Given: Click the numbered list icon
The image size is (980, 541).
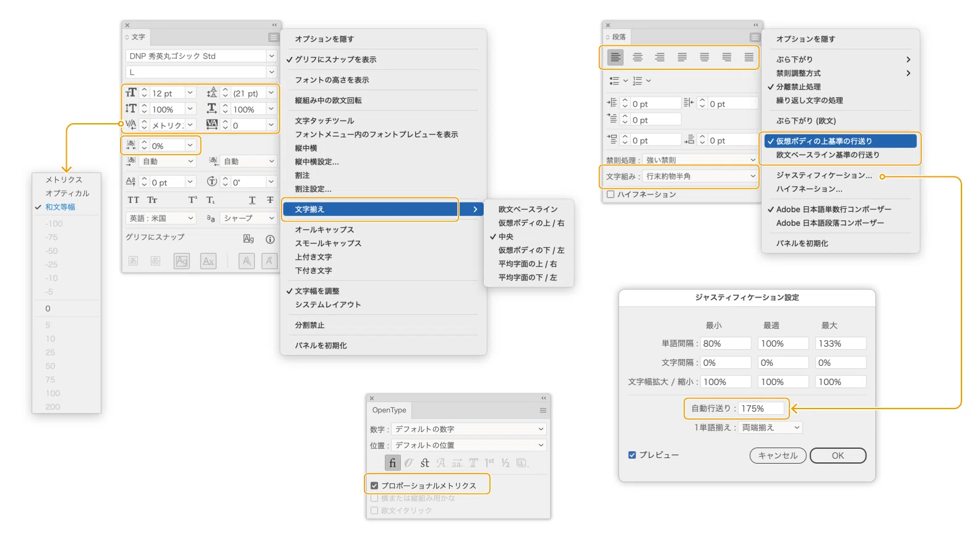Looking at the screenshot, I should (638, 80).
